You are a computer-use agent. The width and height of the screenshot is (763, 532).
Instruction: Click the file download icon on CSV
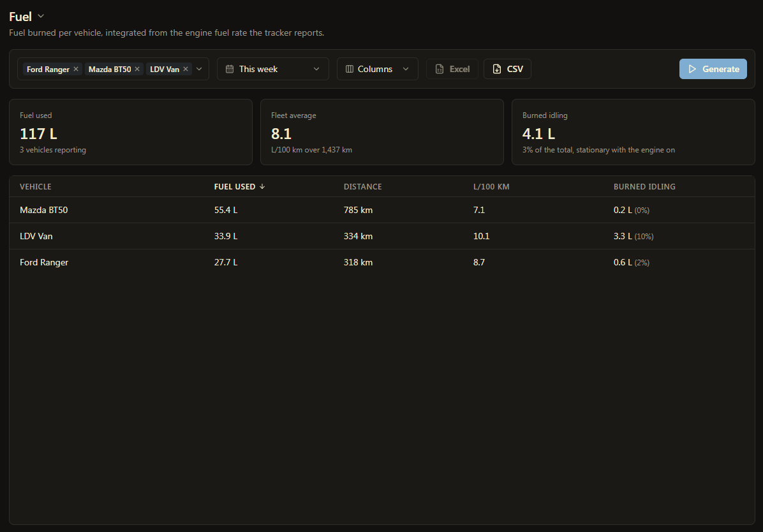[x=497, y=69]
